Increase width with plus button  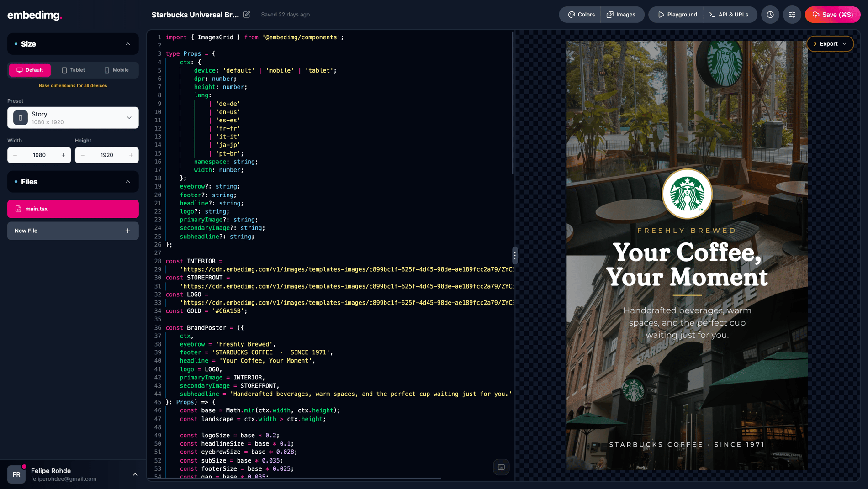coord(64,155)
